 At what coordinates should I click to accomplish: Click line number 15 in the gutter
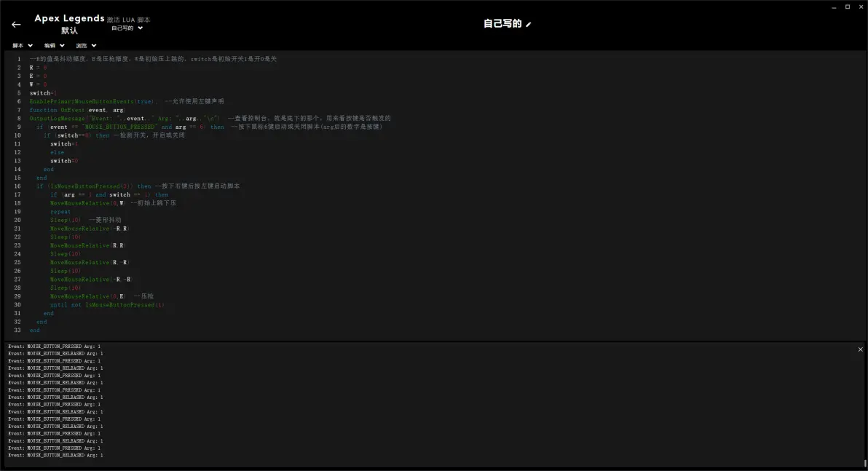[17, 178]
